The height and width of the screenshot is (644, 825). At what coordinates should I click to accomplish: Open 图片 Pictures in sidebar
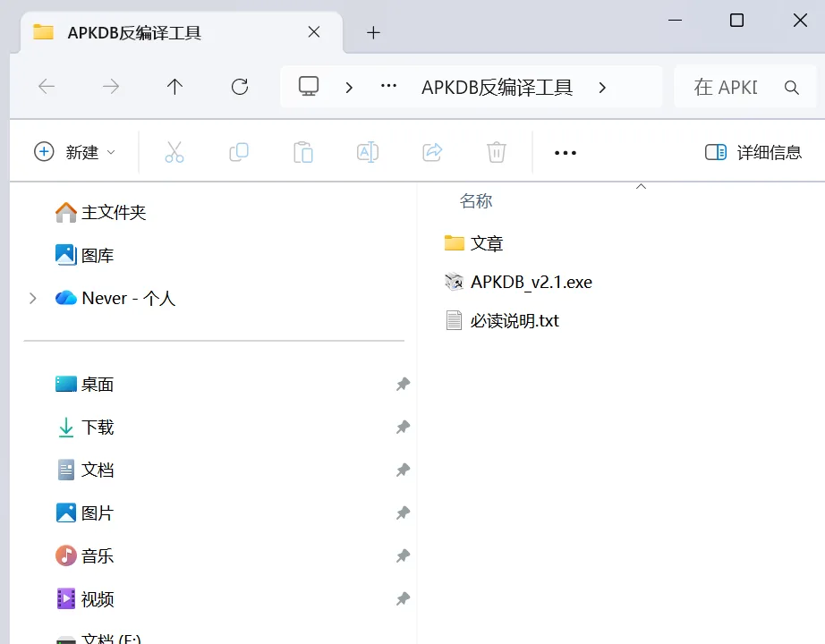pyautogui.click(x=85, y=513)
